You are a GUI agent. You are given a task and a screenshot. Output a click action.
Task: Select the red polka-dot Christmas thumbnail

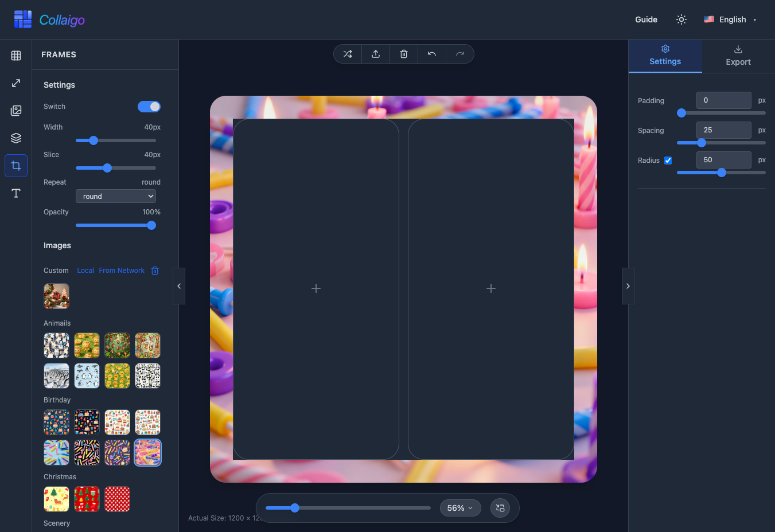click(x=117, y=499)
